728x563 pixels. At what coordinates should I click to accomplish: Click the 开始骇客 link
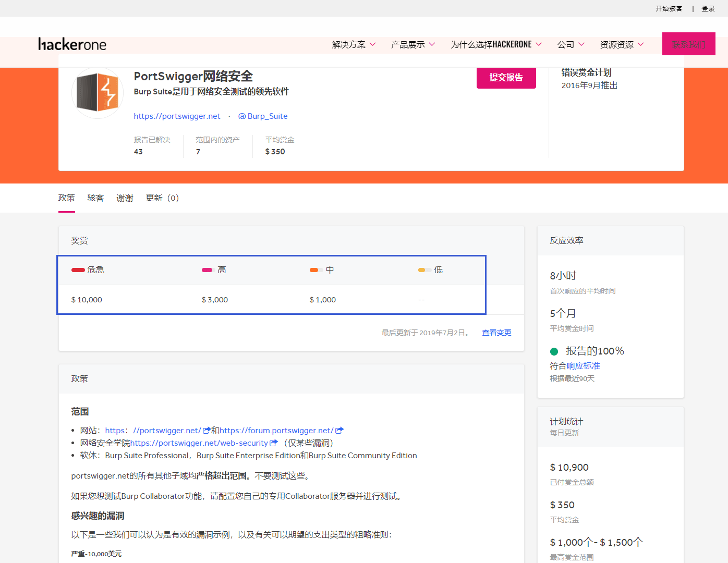pyautogui.click(x=669, y=9)
